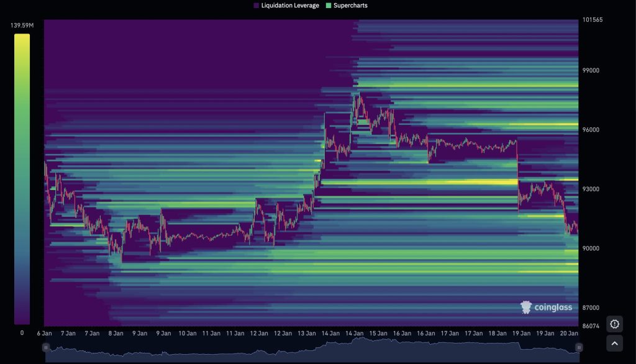636x364 pixels.
Task: Click the mini overview area chart below
Action: [312, 350]
